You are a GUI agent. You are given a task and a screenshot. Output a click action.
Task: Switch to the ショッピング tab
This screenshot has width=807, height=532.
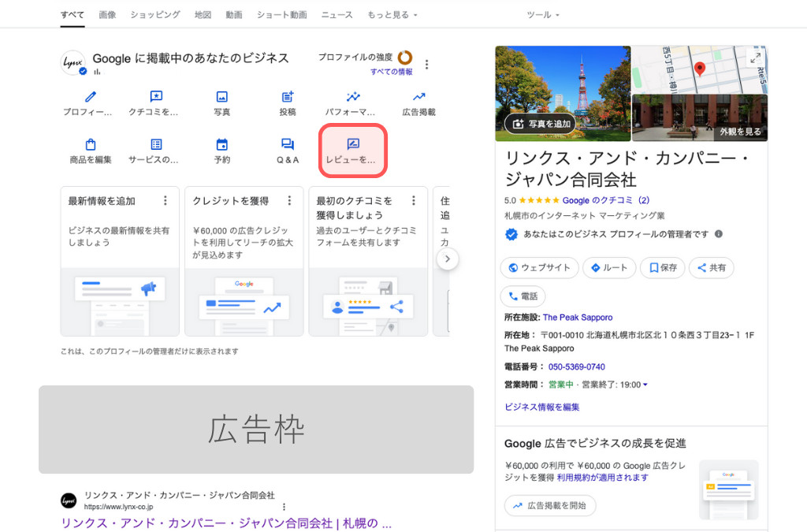coord(153,13)
